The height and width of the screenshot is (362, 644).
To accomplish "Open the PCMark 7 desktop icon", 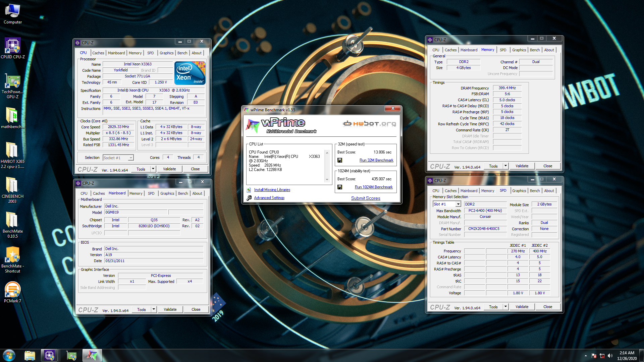I will 12,292.
